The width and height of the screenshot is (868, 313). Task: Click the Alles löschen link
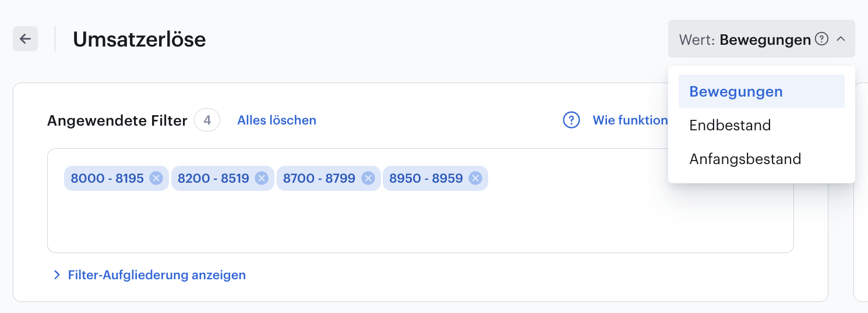(x=277, y=120)
